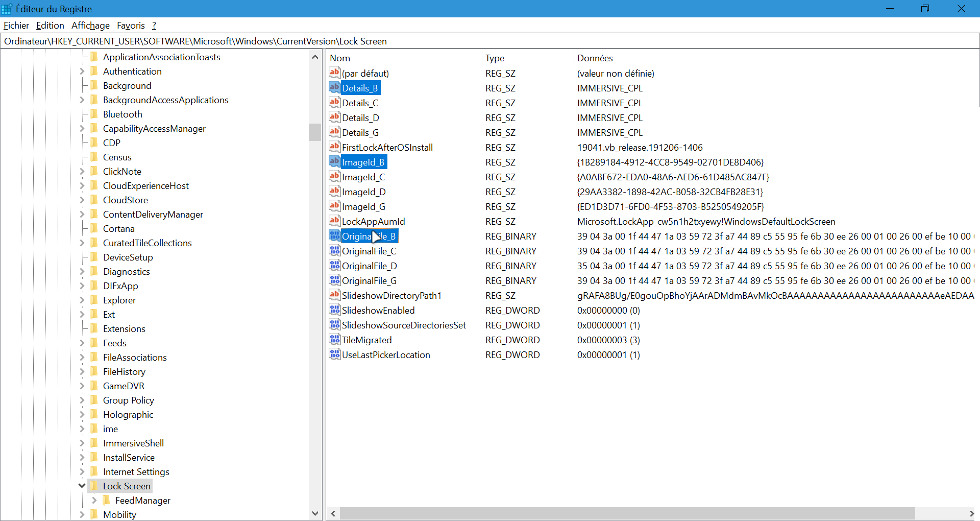The image size is (980, 521).
Task: Click the string icon beside Details_C
Action: point(334,103)
